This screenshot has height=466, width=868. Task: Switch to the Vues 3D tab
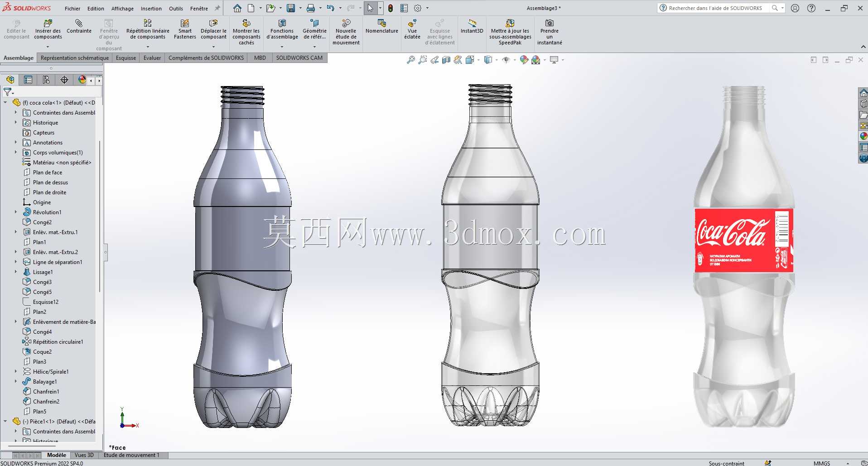pos(84,455)
